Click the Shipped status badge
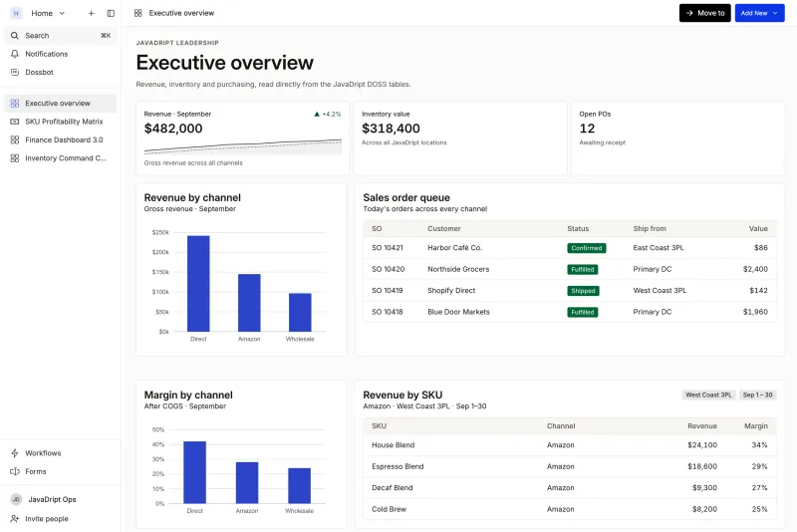Image resolution: width=797 pixels, height=532 pixels. (x=583, y=291)
